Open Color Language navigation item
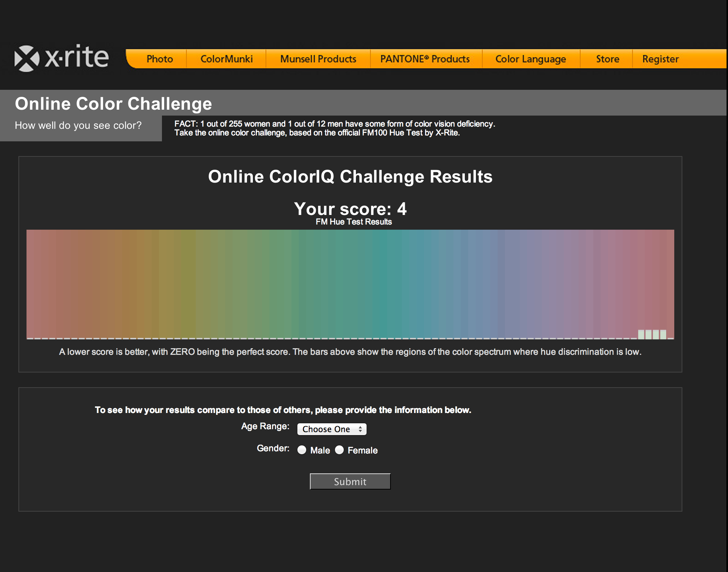728x572 pixels. pyautogui.click(x=530, y=59)
